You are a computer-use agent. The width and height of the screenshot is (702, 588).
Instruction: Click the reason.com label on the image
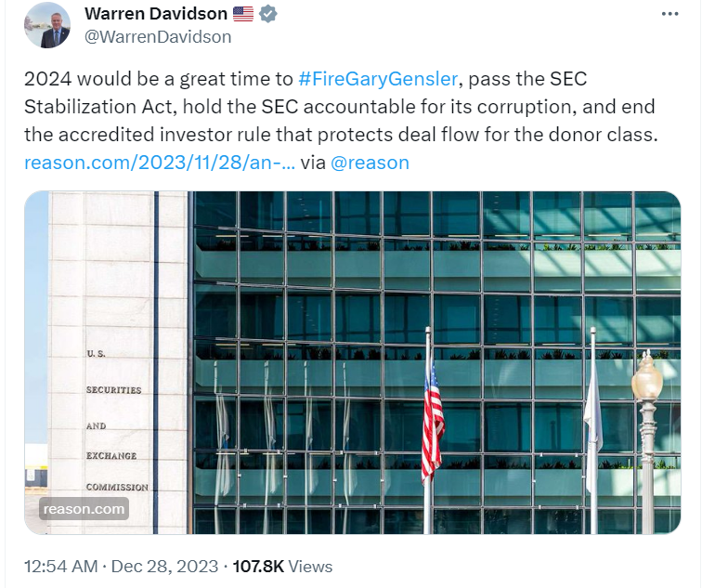point(83,509)
